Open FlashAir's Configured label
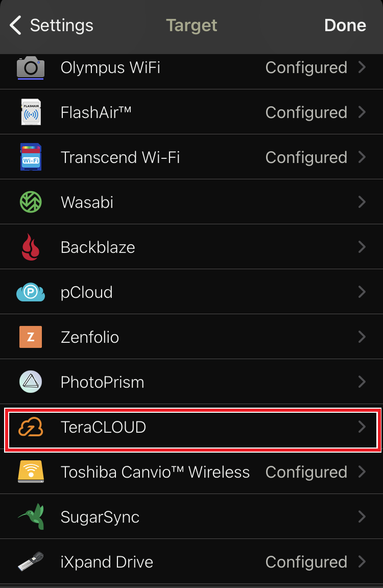 306,112
